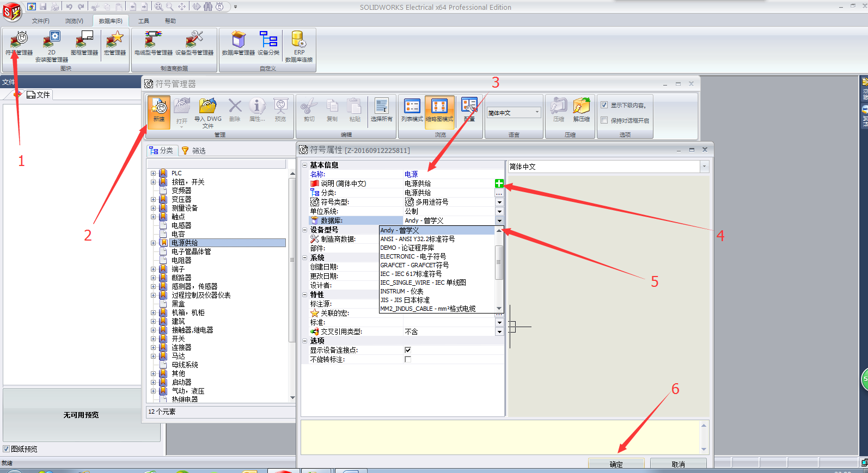This screenshot has height=473, width=868.
Task: Click the 预览 preview icon
Action: click(x=280, y=110)
